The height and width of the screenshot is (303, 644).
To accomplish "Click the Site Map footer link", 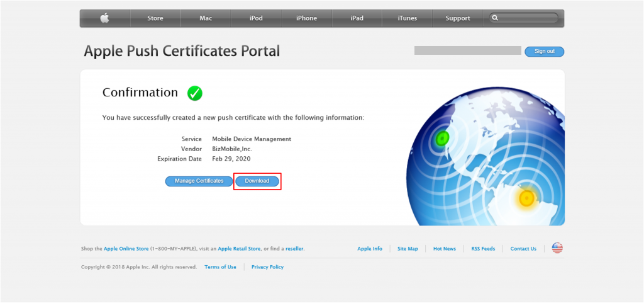I will click(408, 249).
